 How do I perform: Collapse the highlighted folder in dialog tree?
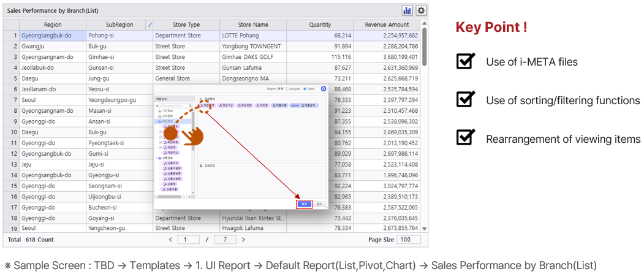click(x=157, y=121)
